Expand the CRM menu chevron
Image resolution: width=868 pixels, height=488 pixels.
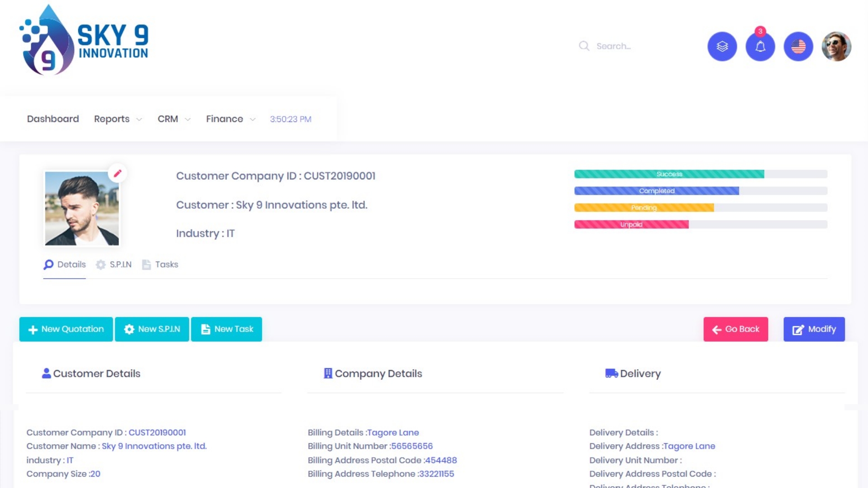188,120
